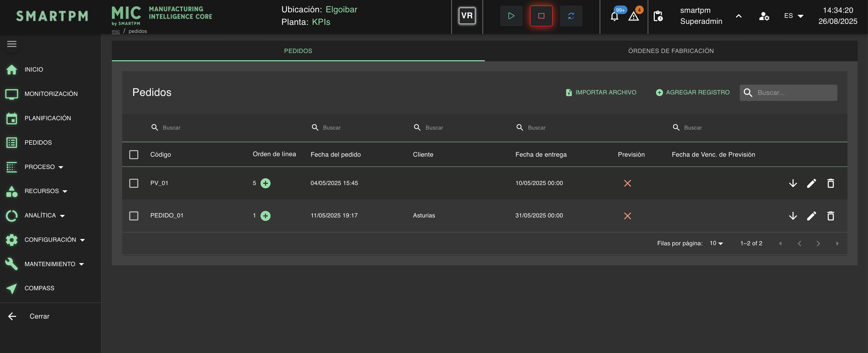Toggle the select-all header checkbox
868x353 pixels.
pyautogui.click(x=134, y=154)
